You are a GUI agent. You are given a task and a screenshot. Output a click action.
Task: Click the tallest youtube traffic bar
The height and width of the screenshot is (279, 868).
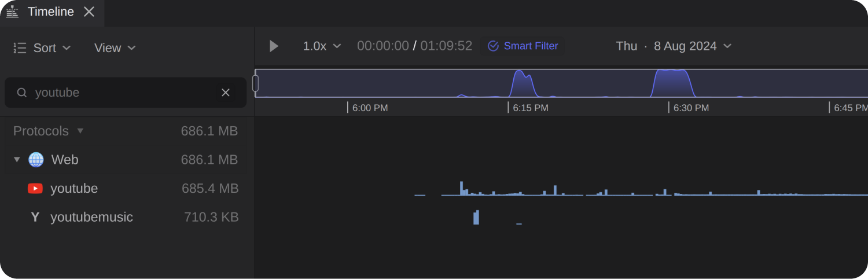(x=462, y=188)
